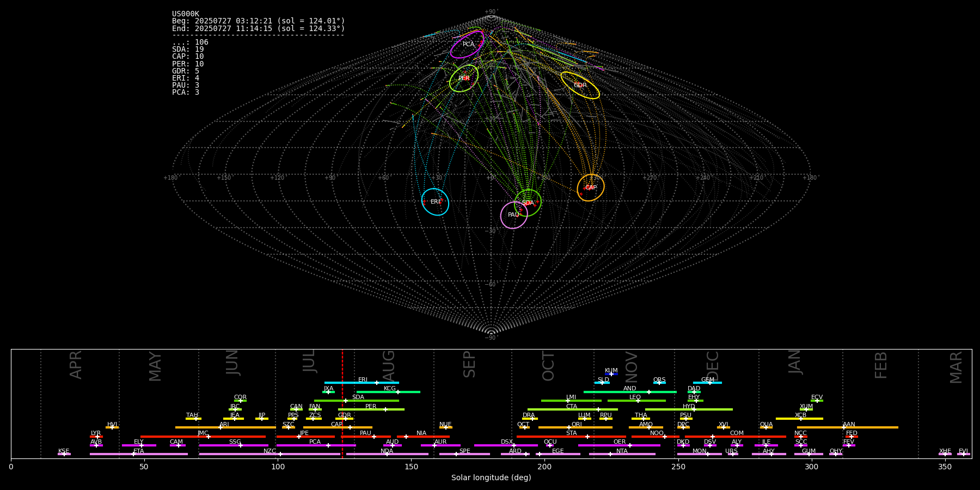Click the 'CAP: 10' legend count

[x=188, y=57]
